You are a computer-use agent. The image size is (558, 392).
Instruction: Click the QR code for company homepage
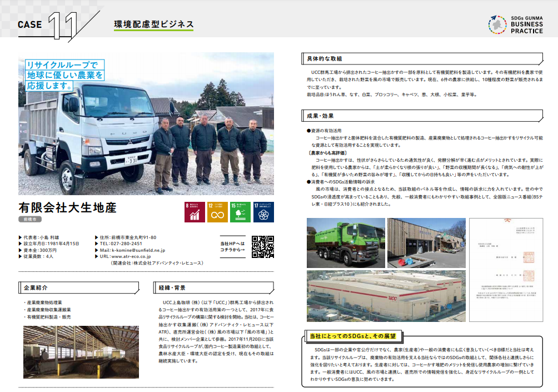pyautogui.click(x=263, y=247)
